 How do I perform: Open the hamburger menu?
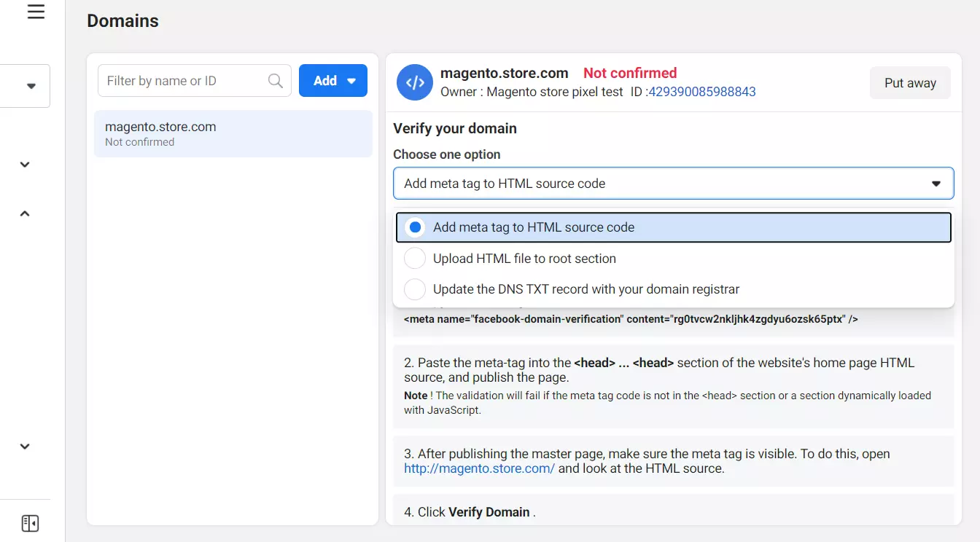click(x=36, y=12)
